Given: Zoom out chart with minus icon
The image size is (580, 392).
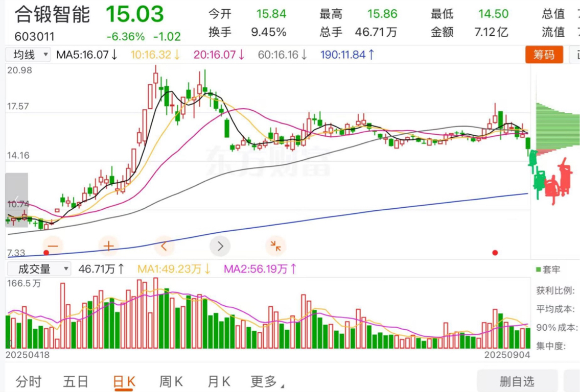Looking at the screenshot, I should pos(53,246).
